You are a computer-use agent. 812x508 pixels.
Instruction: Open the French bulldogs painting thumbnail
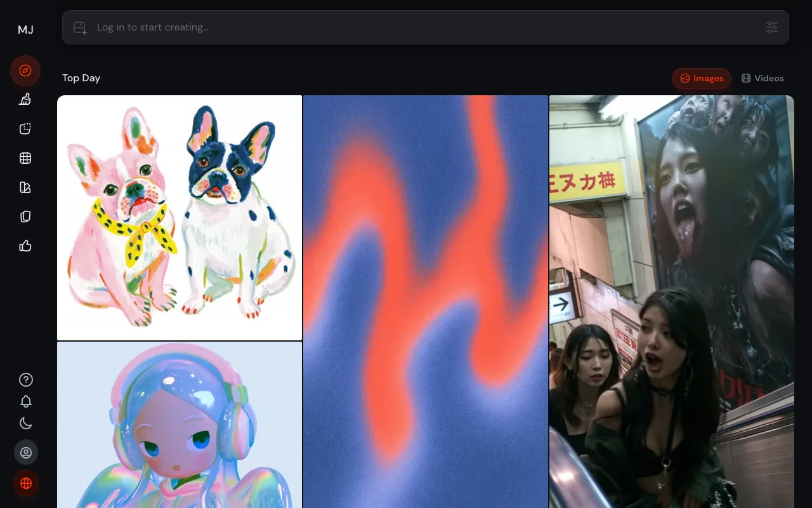coord(180,218)
